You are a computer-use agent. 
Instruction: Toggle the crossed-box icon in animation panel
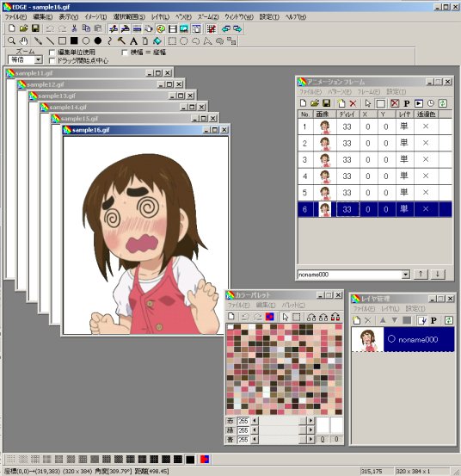[x=395, y=103]
